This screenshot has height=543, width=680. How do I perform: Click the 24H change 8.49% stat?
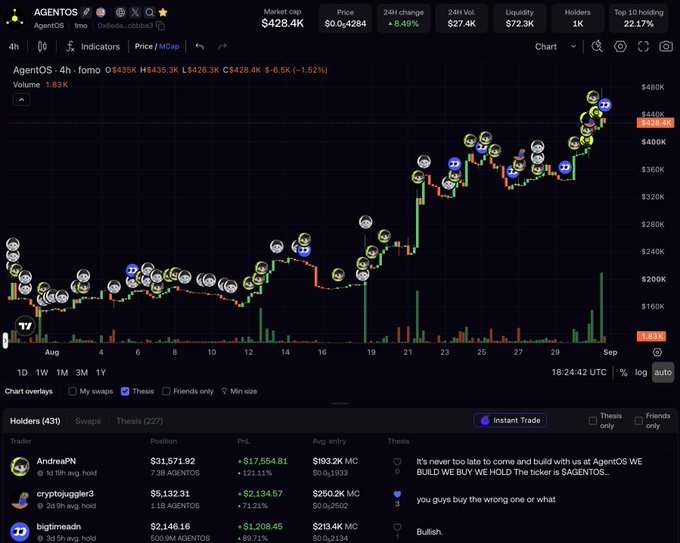(x=403, y=18)
